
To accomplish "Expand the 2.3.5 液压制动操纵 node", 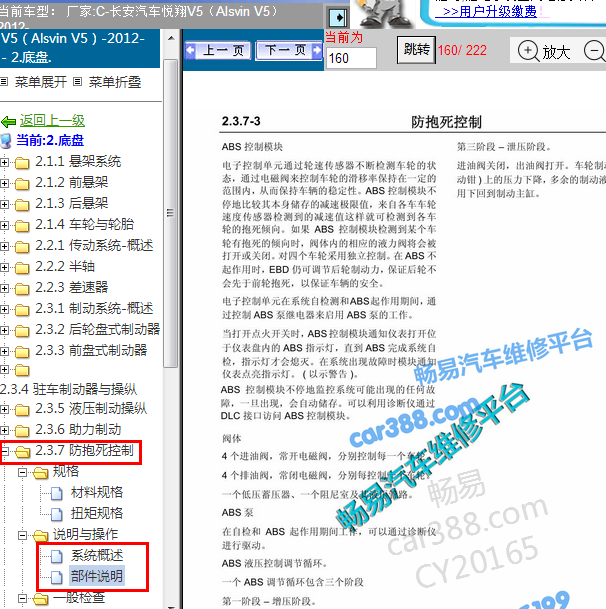I will click(x=4, y=409).
